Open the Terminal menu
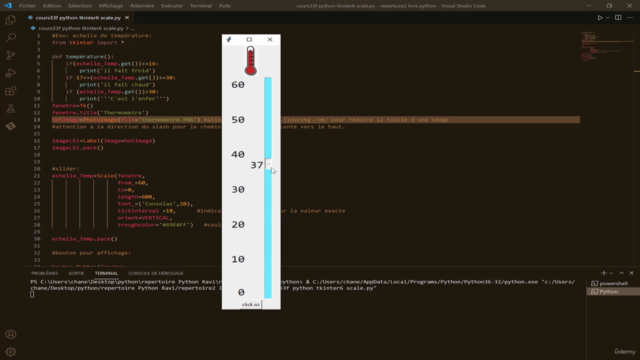The height and width of the screenshot is (360, 640). click(201, 6)
